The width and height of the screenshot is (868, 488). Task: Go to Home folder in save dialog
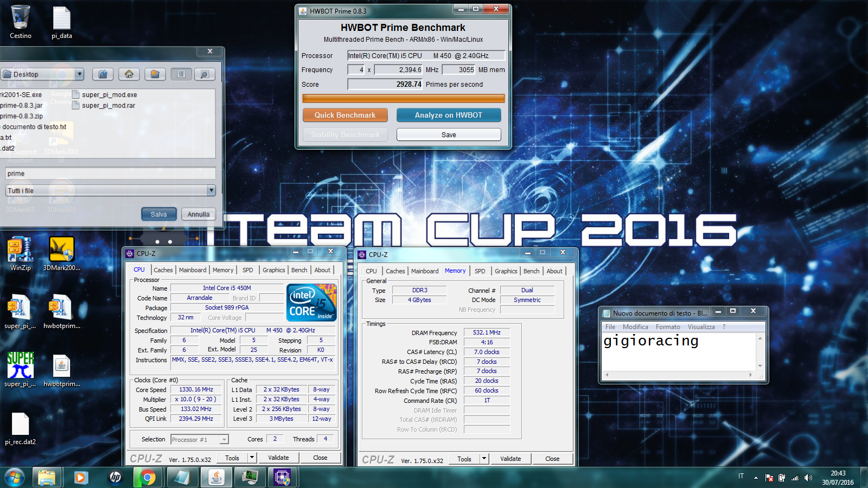click(x=129, y=74)
